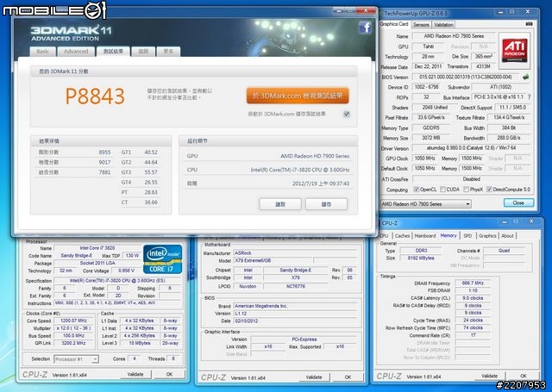Click OK in the CPU-Z memory window
This screenshot has width=552, height=392.
[524, 376]
